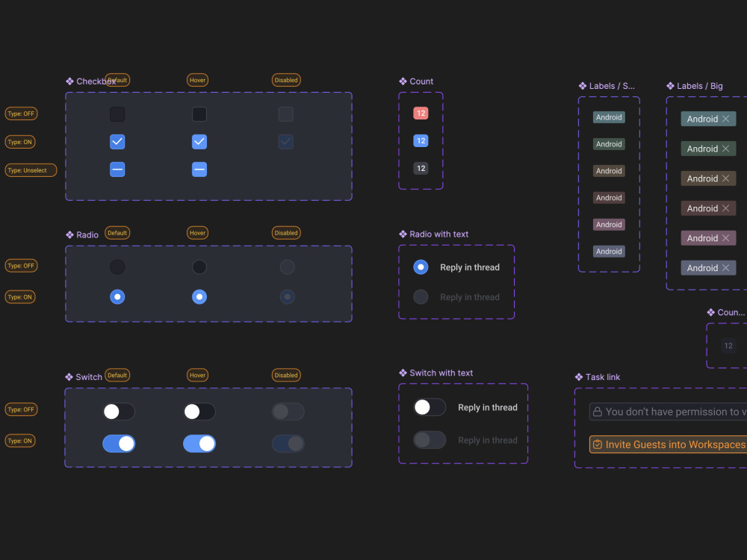This screenshot has width=747, height=560.
Task: Click the Disabled OFF switch
Action: pyautogui.click(x=288, y=411)
